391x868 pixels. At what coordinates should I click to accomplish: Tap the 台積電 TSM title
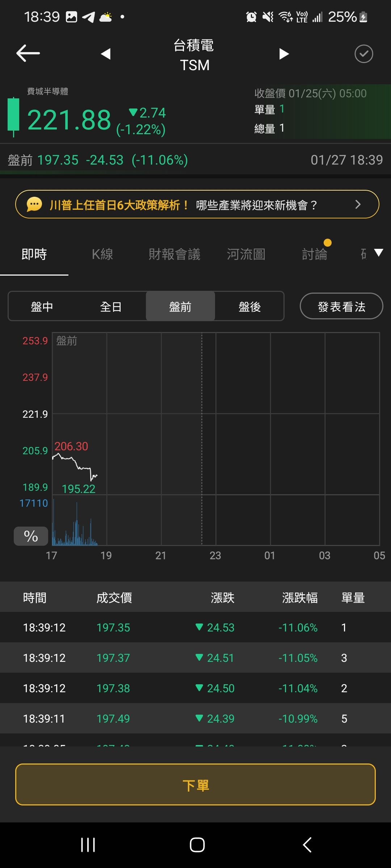[x=194, y=55]
